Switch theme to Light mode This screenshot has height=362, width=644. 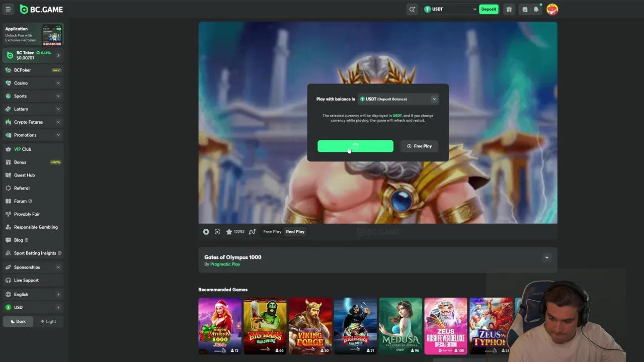coord(48,321)
